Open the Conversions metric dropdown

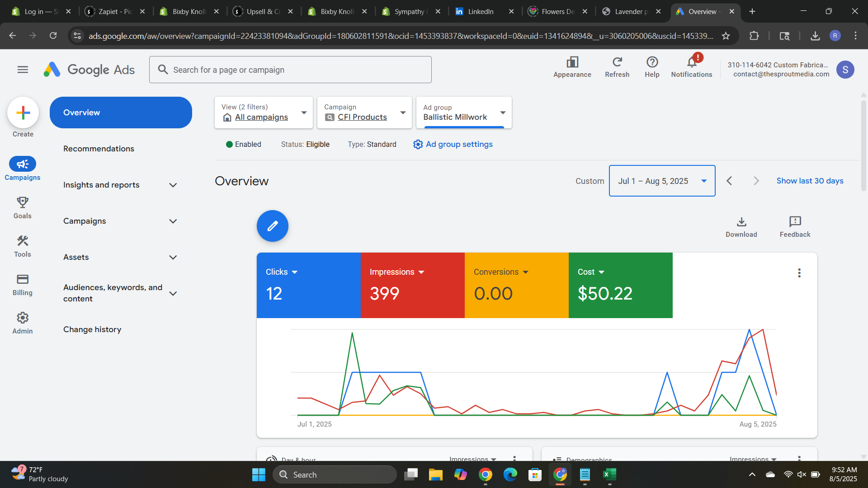pos(501,272)
